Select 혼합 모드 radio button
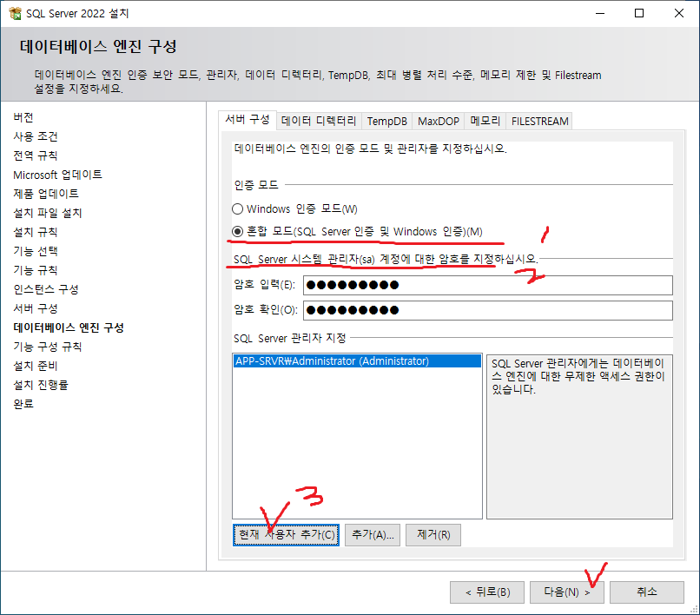Image resolution: width=700 pixels, height=615 pixels. (x=237, y=231)
